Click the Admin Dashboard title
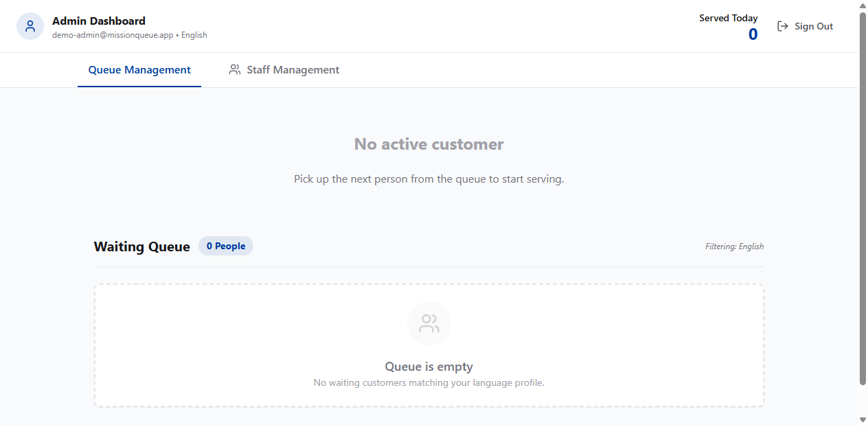This screenshot has height=425, width=868. [99, 21]
